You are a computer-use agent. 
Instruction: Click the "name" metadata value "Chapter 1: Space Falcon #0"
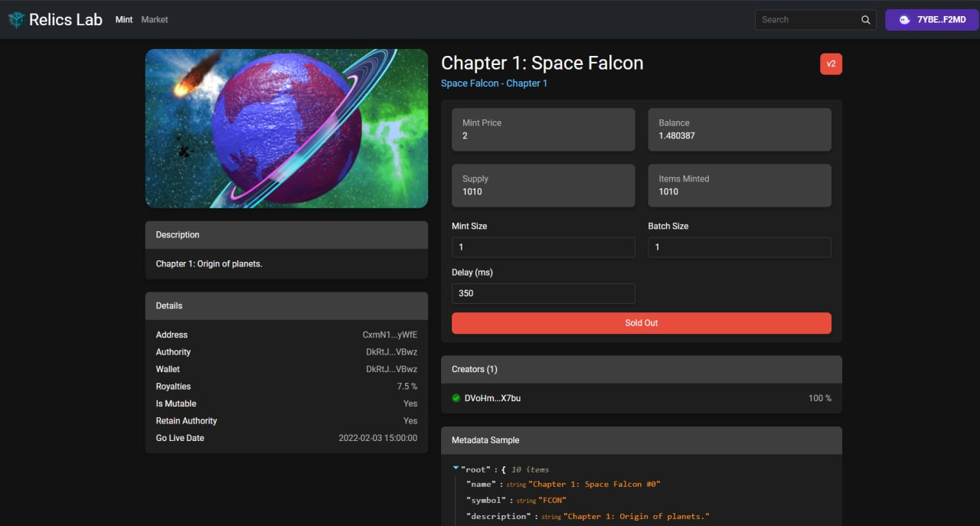coord(594,485)
